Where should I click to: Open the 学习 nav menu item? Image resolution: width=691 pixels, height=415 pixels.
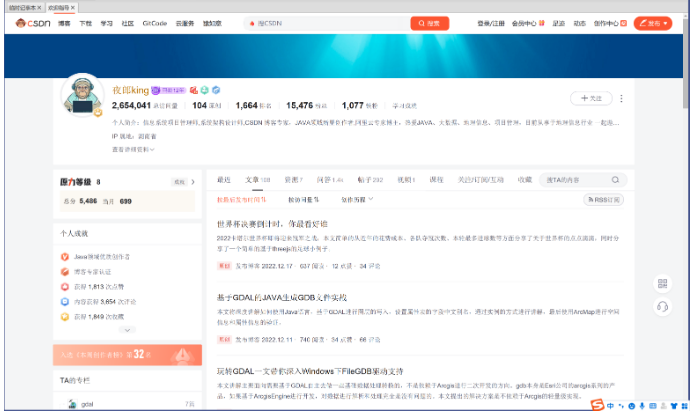pos(106,23)
